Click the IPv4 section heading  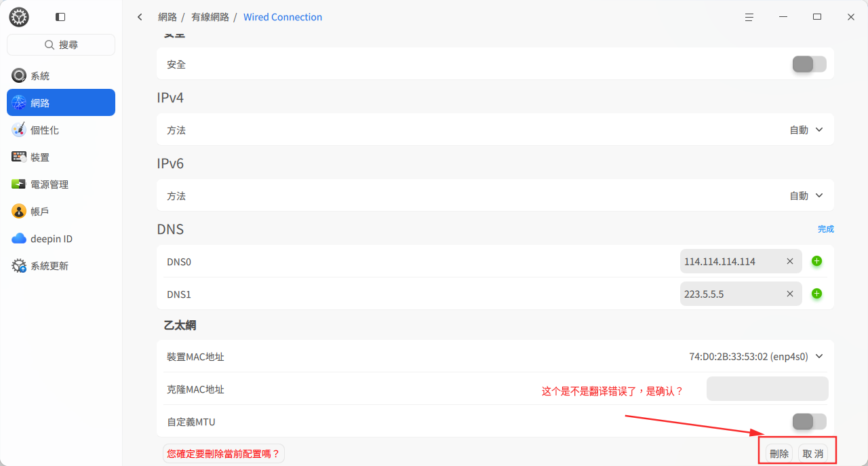(170, 98)
